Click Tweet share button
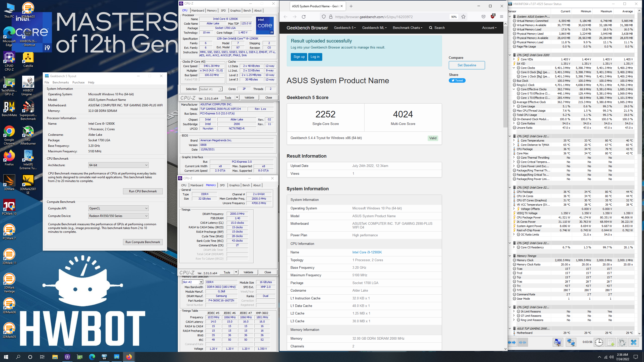The image size is (644, 362). 457,80
